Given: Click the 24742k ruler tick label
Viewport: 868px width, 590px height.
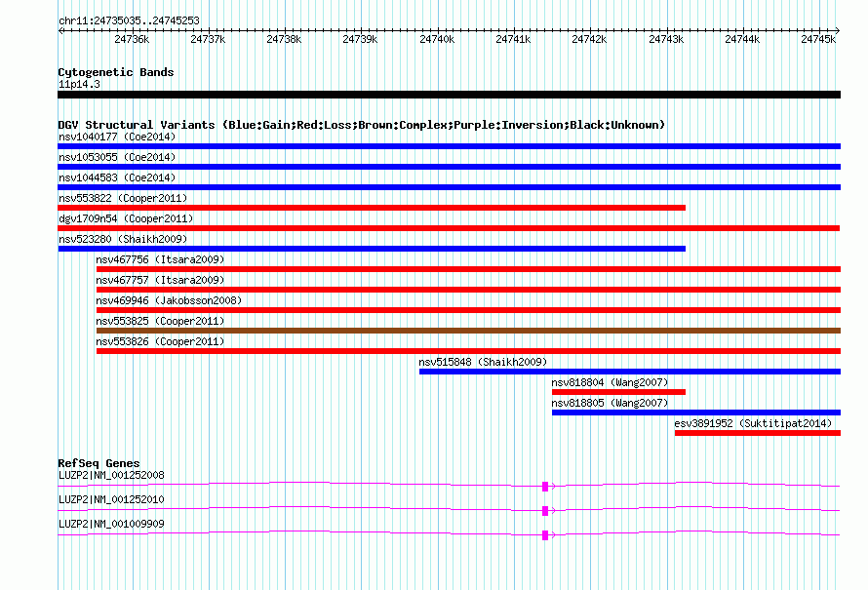Looking at the screenshot, I should 589,39.
